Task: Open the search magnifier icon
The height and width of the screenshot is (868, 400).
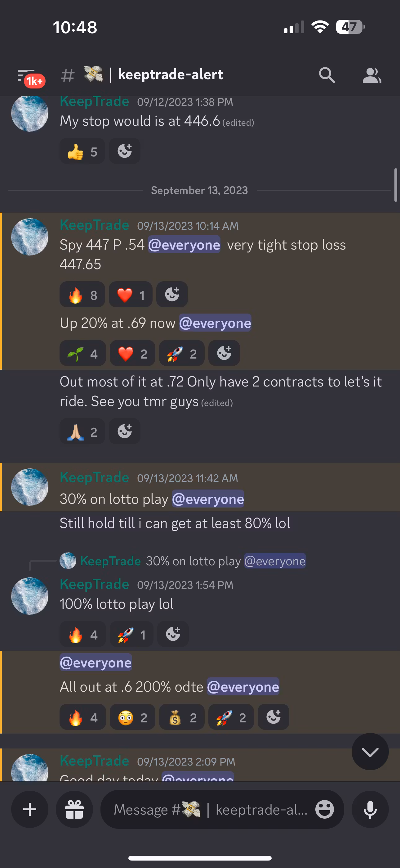Action: point(327,75)
